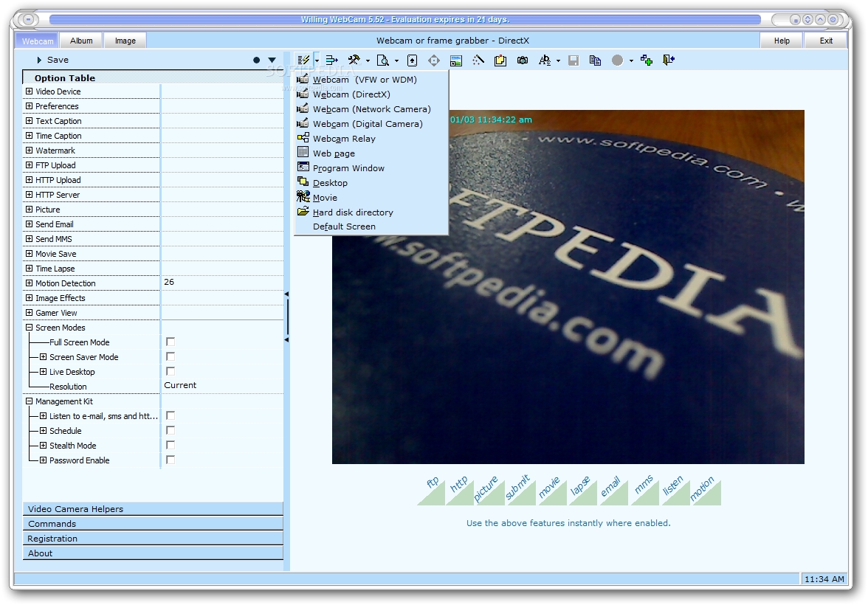This screenshot has width=868, height=605.
Task: Click the gray record circle icon
Action: tap(617, 60)
